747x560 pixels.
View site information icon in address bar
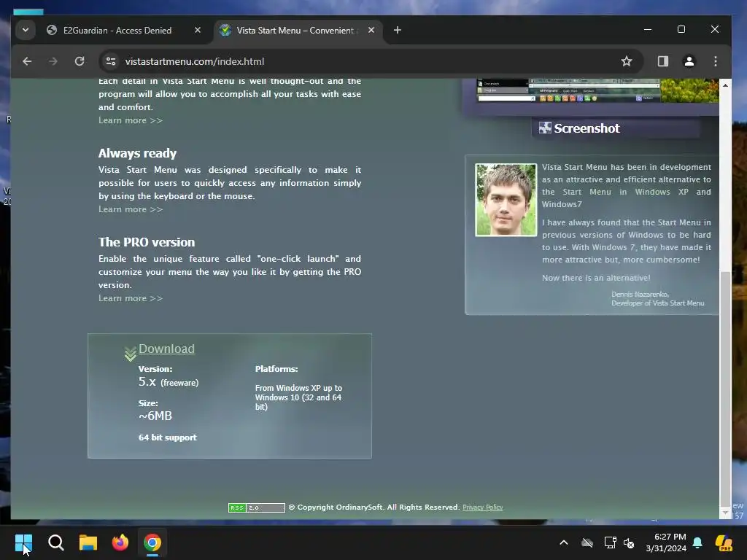[111, 61]
